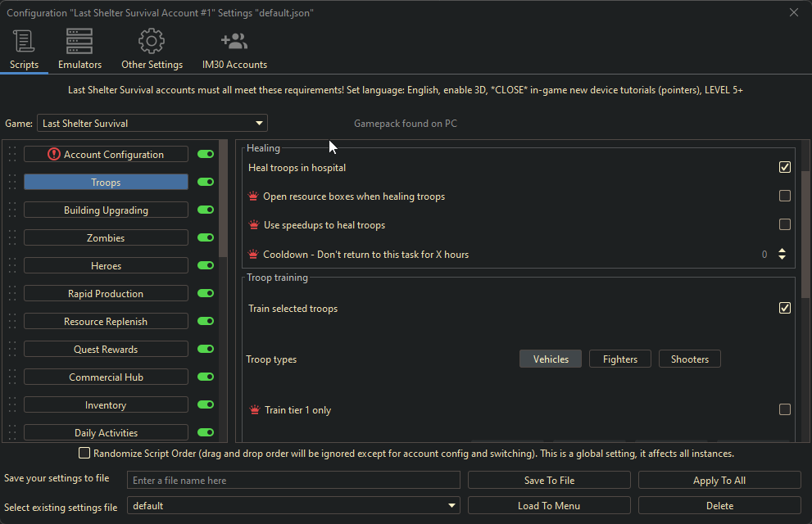Image resolution: width=812 pixels, height=524 pixels.
Task: Uncheck Heal troops in hospital
Action: pos(784,167)
